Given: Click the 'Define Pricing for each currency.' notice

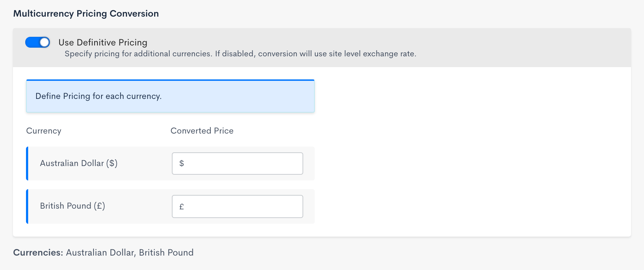Looking at the screenshot, I should click(170, 96).
